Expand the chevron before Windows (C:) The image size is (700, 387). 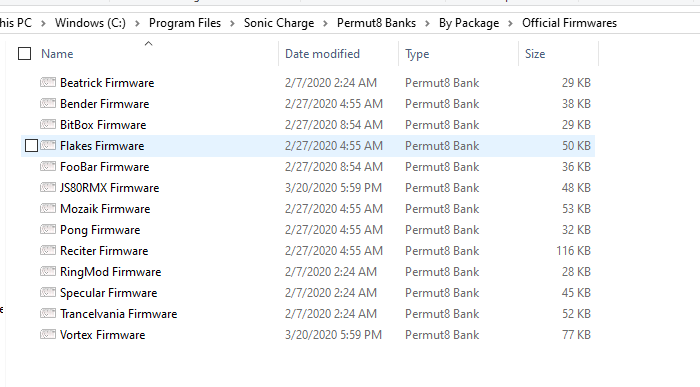[43, 23]
